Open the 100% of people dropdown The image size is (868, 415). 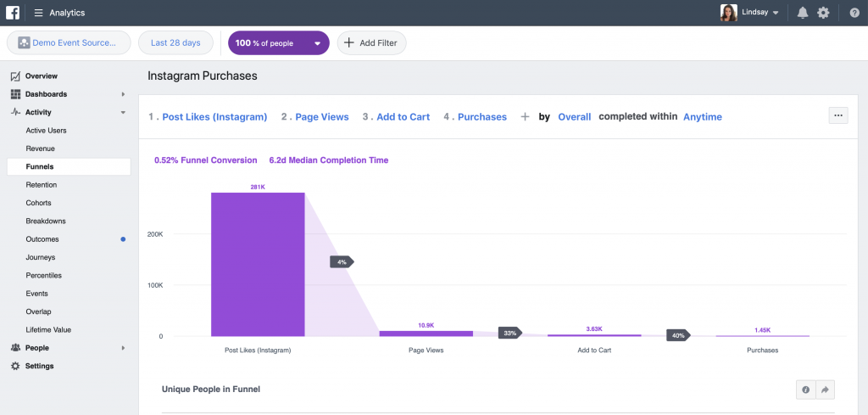point(278,43)
